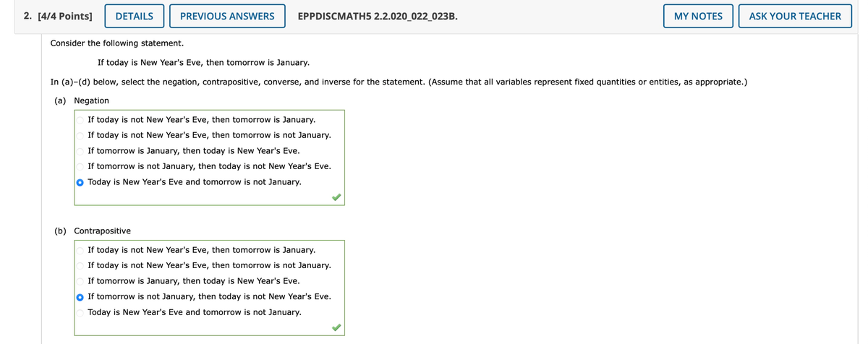Click the green checkmark in the Negation box
This screenshot has height=344, width=868.
tap(336, 197)
